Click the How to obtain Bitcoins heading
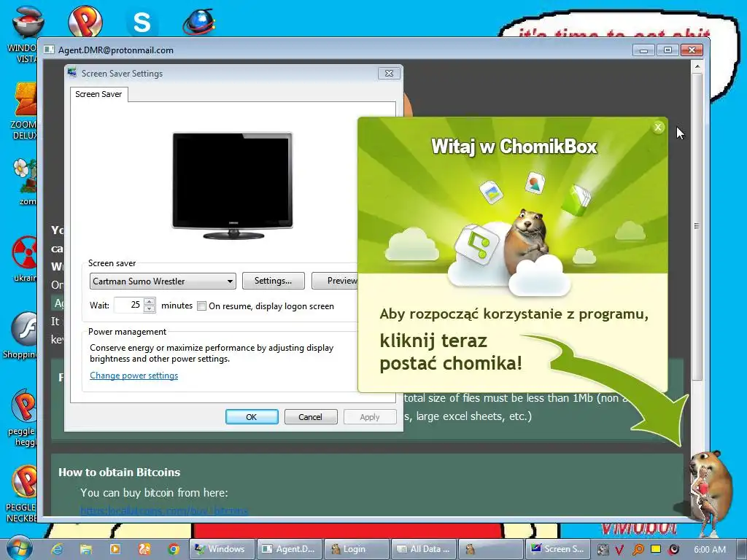The image size is (747, 560). (x=119, y=472)
